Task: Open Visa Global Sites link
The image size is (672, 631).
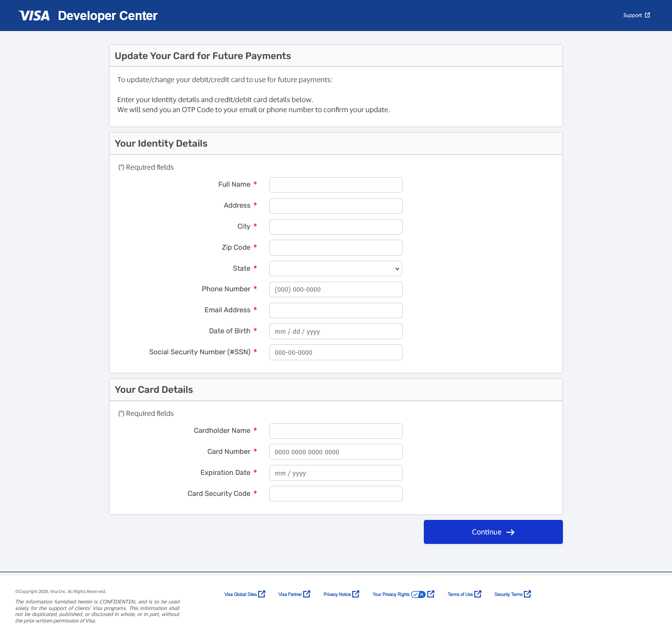Action: [241, 594]
